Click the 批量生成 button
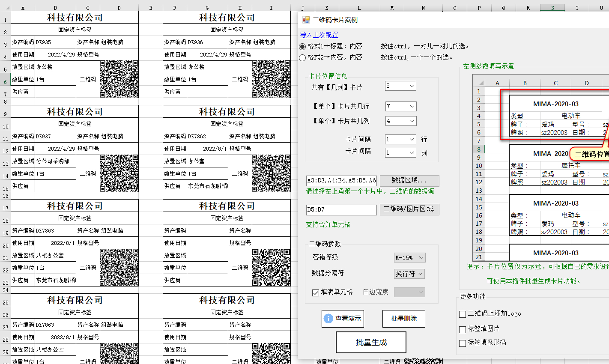This screenshot has height=364, width=609. coord(371,342)
